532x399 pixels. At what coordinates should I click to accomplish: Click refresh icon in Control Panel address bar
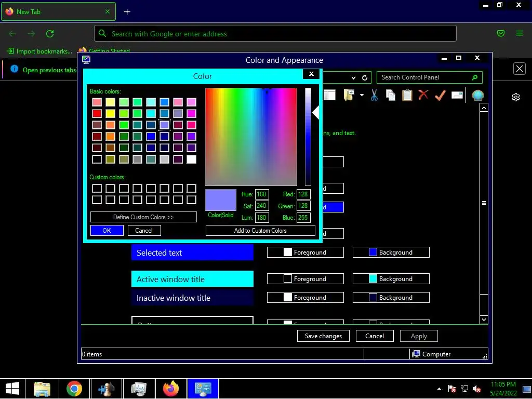click(x=365, y=78)
